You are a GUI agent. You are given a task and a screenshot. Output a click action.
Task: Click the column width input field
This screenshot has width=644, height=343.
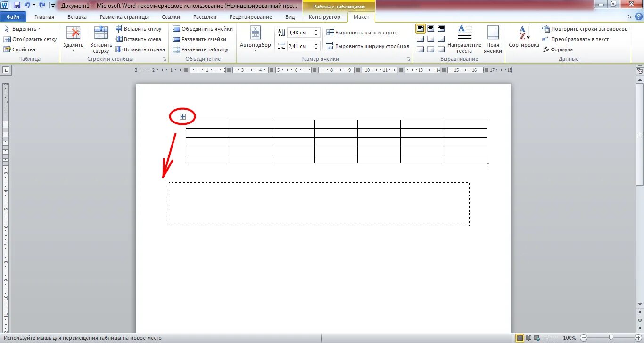tap(299, 46)
